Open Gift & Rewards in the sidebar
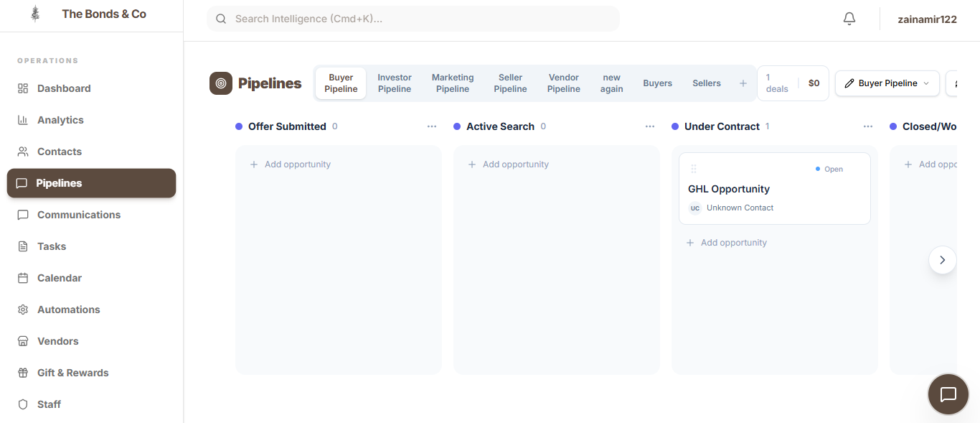Image resolution: width=980 pixels, height=423 pixels. pyautogui.click(x=71, y=372)
